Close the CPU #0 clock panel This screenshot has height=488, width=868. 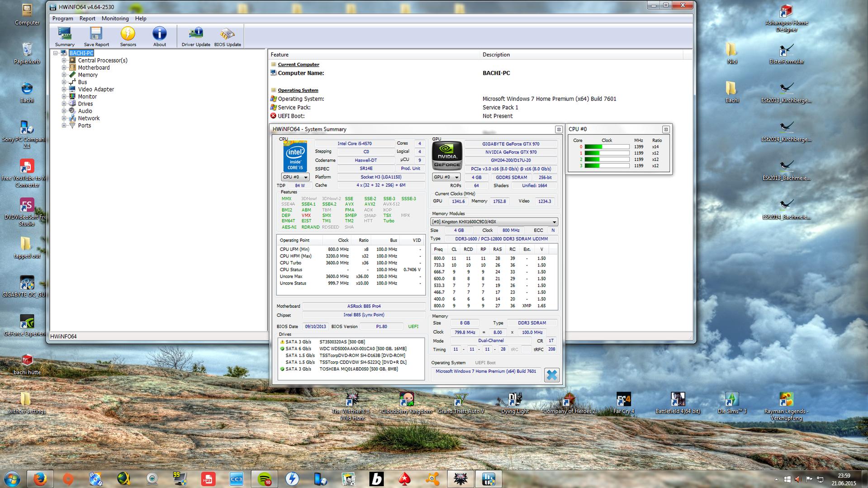[x=666, y=129]
